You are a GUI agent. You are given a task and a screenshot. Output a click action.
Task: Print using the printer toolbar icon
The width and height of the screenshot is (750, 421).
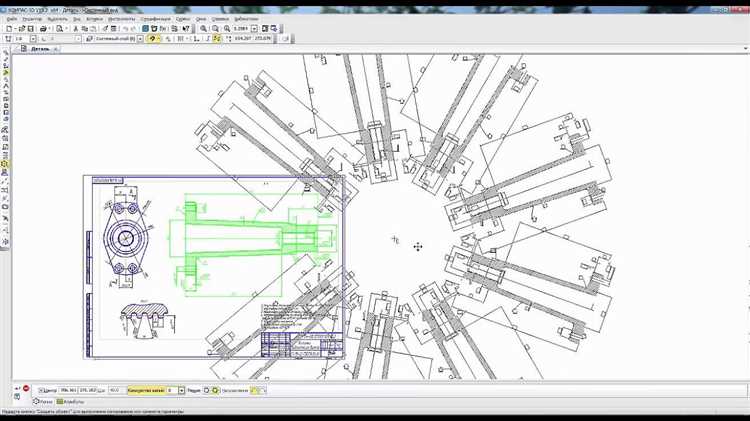pyautogui.click(x=44, y=29)
